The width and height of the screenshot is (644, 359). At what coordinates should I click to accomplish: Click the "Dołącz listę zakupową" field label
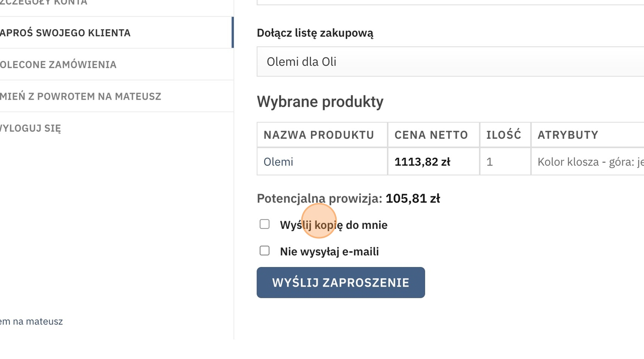pos(315,33)
